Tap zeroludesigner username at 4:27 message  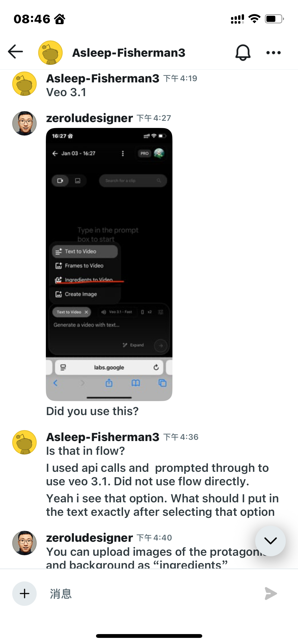click(89, 118)
